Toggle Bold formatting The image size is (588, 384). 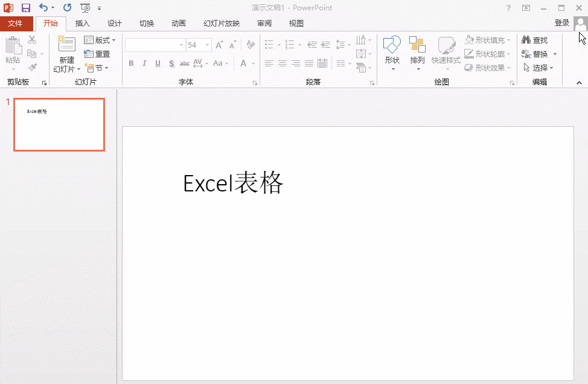click(131, 63)
